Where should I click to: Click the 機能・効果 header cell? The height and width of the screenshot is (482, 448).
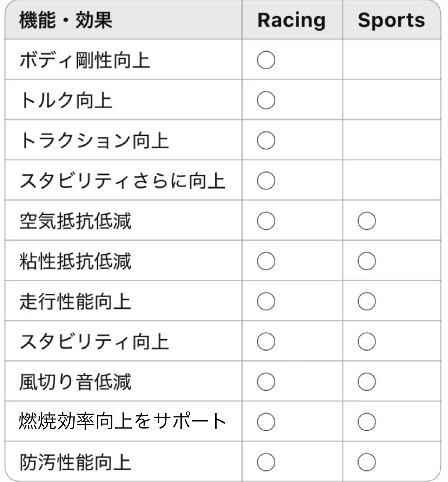pyautogui.click(x=66, y=21)
